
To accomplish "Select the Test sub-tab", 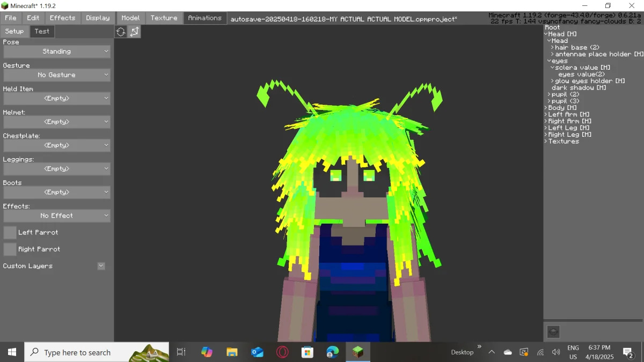I will click(x=42, y=31).
